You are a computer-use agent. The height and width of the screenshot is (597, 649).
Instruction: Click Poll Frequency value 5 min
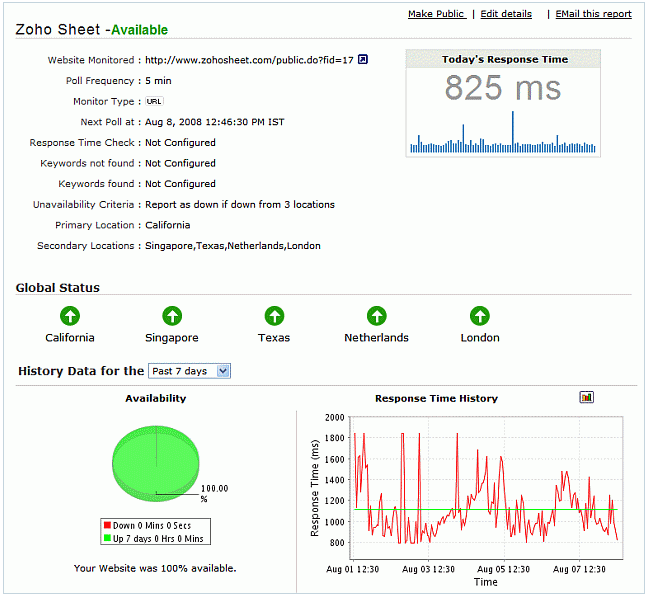click(158, 81)
